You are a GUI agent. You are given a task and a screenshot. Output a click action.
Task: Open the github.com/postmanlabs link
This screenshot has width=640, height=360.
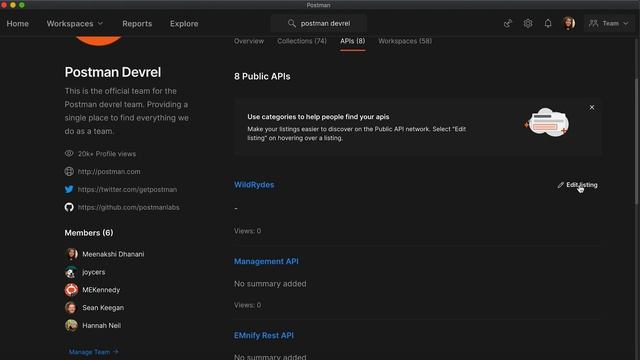129,207
